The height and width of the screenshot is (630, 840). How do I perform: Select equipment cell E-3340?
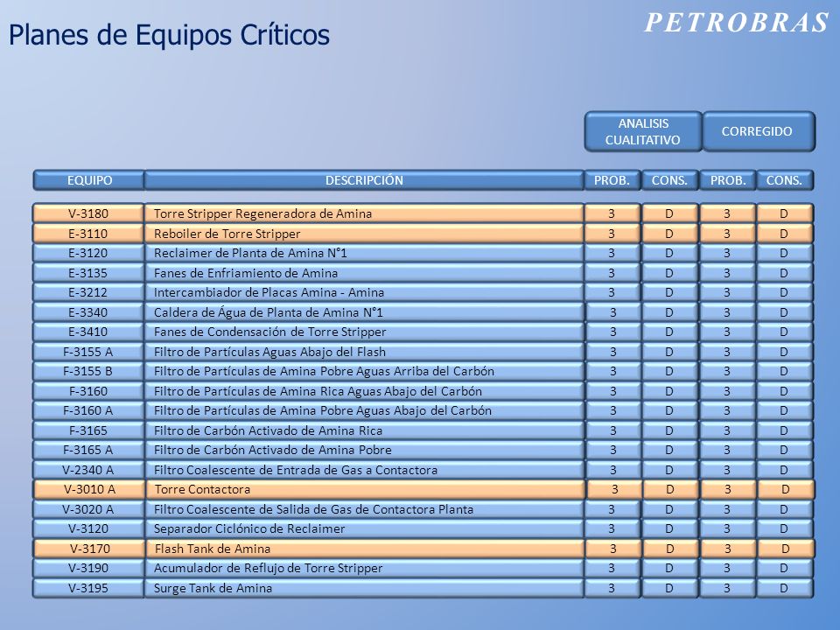pyautogui.click(x=88, y=311)
